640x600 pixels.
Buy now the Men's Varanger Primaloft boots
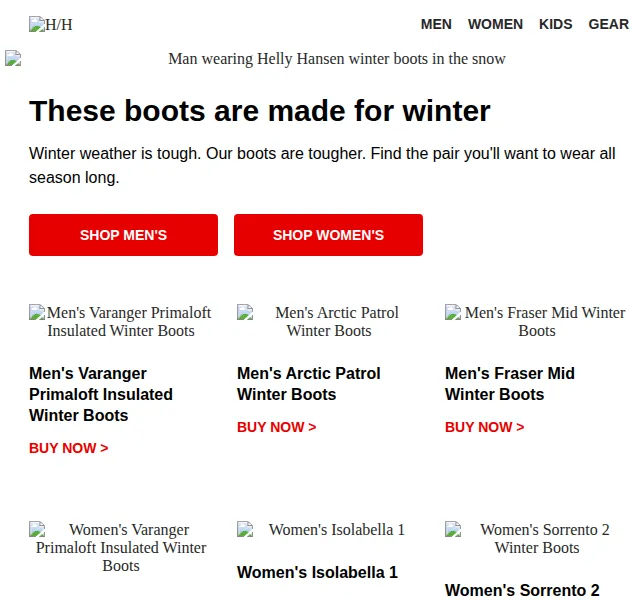[69, 448]
